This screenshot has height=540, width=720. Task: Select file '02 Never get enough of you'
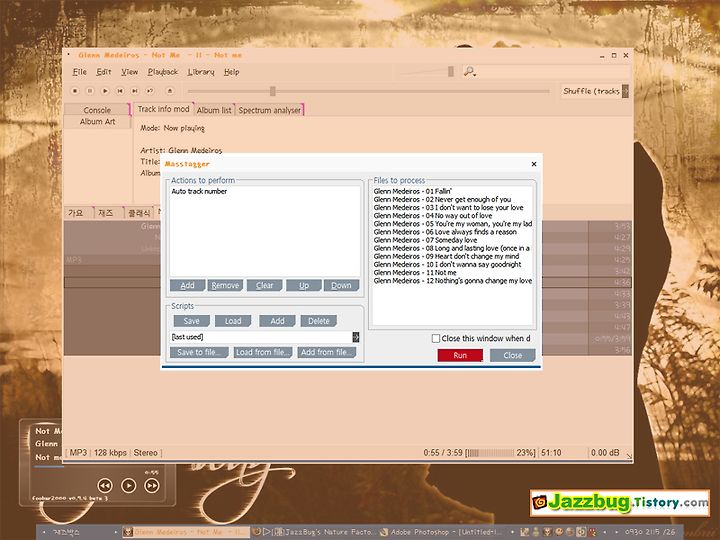tap(442, 199)
